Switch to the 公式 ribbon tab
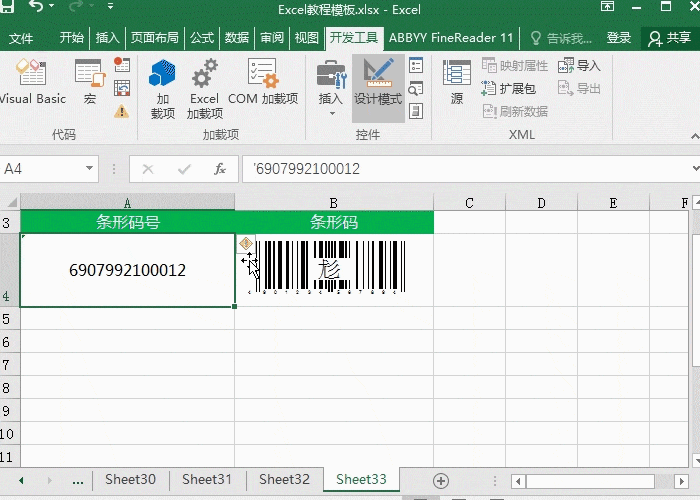 (x=202, y=38)
